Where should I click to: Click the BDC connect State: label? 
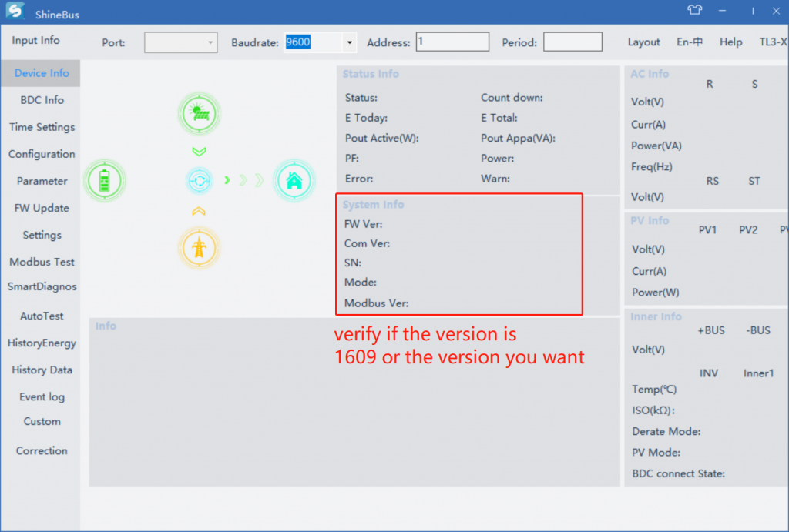pos(678,473)
